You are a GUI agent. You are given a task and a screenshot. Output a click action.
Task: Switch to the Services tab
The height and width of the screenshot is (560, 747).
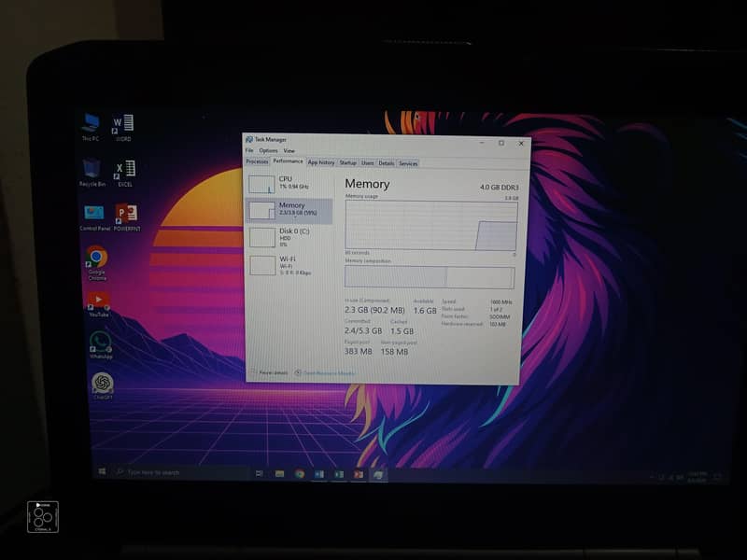click(408, 163)
